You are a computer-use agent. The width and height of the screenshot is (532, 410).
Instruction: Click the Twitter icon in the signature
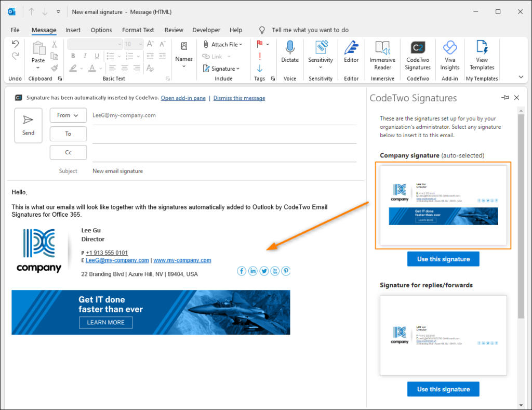pos(264,271)
